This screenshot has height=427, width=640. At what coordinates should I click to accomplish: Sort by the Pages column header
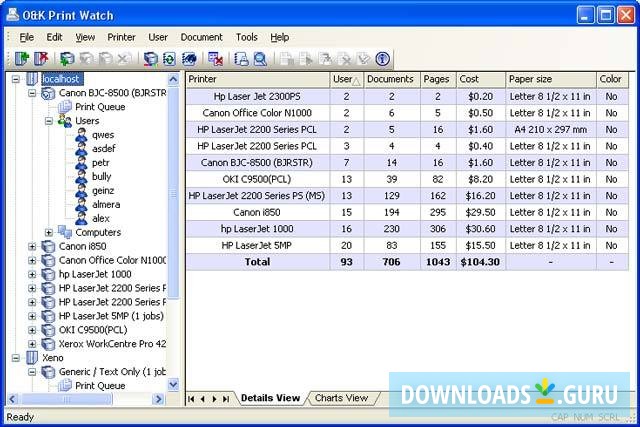(x=437, y=79)
